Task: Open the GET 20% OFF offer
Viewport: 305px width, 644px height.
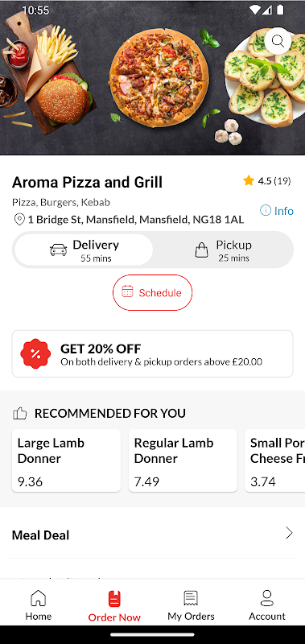Action: click(x=152, y=353)
